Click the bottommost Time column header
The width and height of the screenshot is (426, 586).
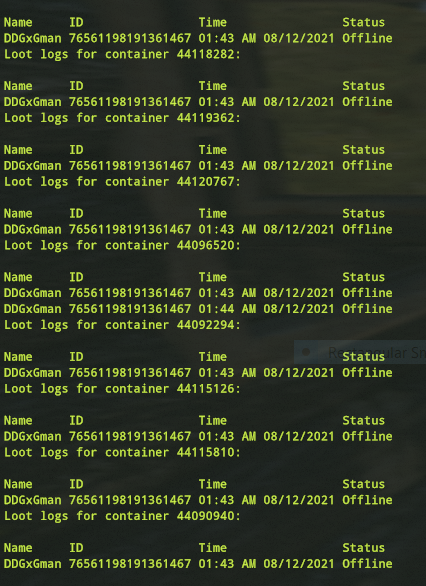213,548
